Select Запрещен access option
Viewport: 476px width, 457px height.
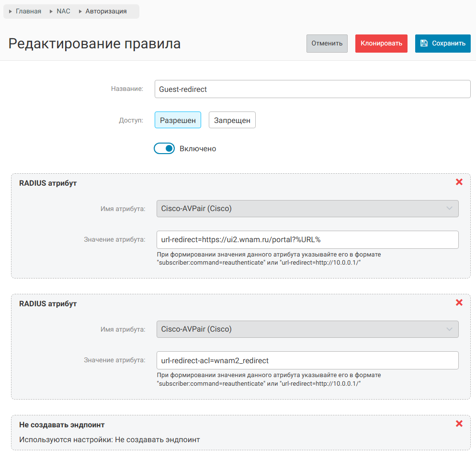pyautogui.click(x=232, y=121)
